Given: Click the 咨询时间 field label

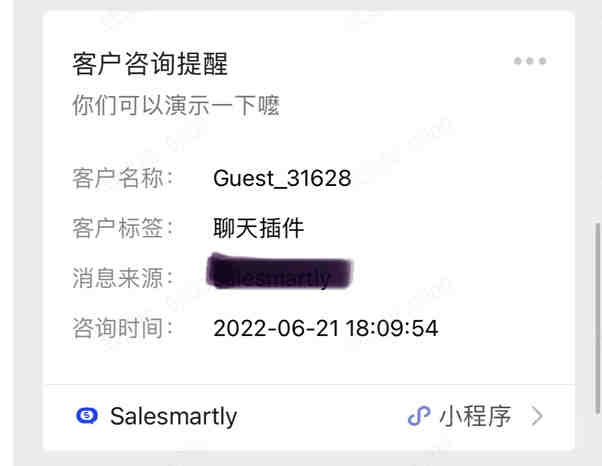Looking at the screenshot, I should pyautogui.click(x=122, y=328).
